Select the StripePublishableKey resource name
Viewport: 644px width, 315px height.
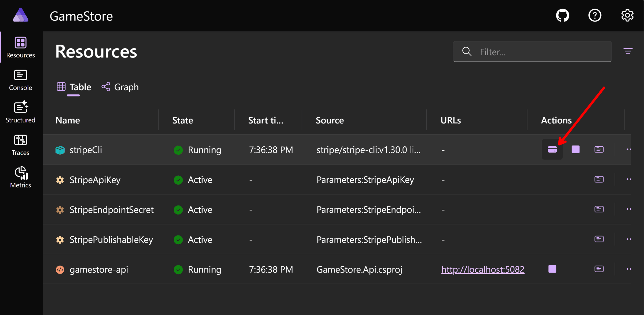(111, 240)
